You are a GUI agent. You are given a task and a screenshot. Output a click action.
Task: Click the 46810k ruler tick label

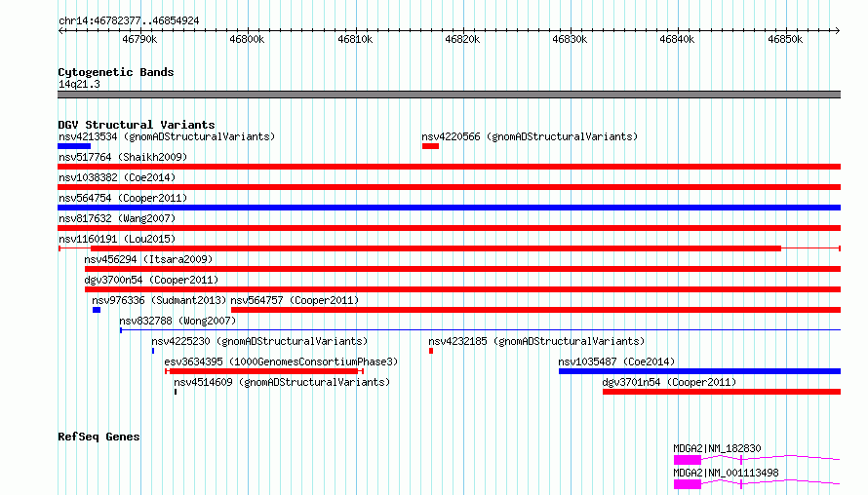tap(355, 39)
